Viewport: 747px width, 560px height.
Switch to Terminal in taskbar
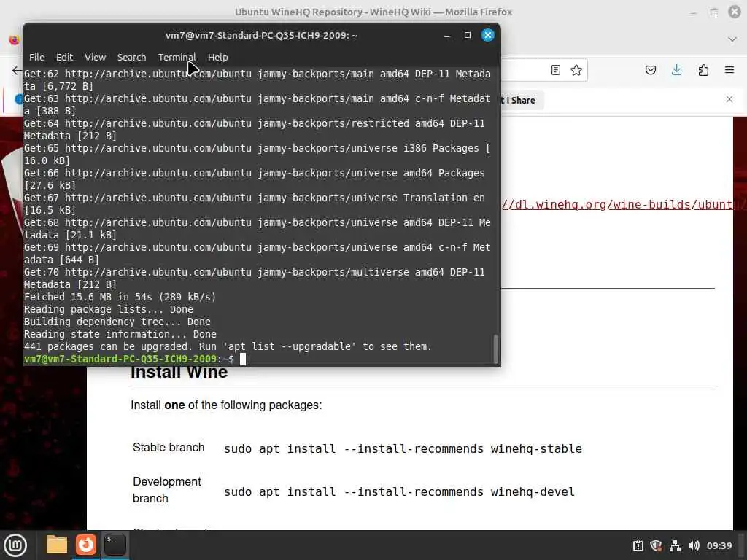click(115, 545)
